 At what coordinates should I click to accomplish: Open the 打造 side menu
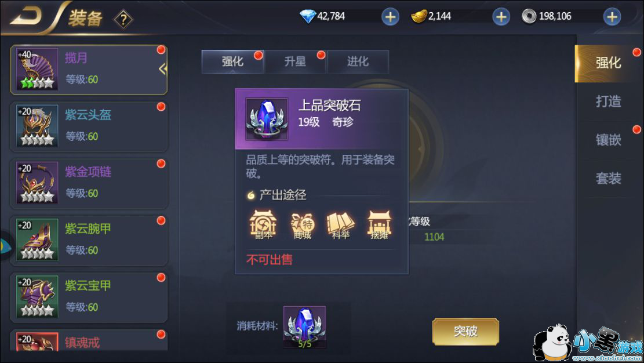(608, 101)
